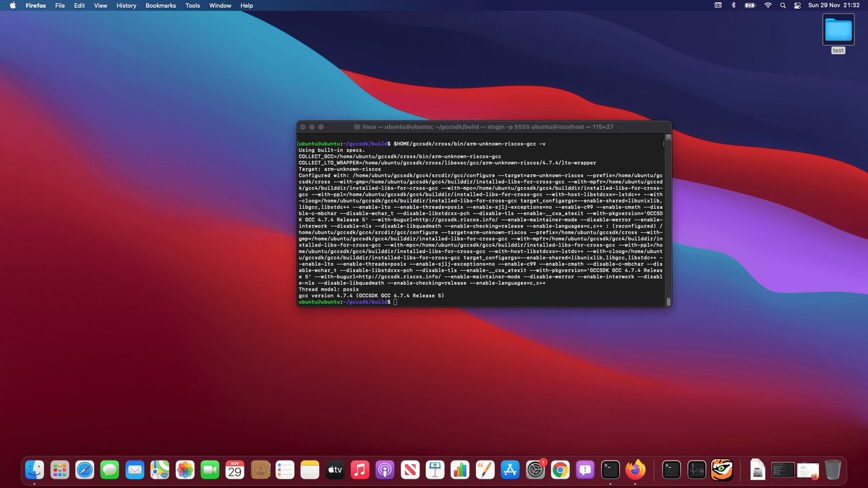868x488 pixels.
Task: Launch the Mail app from the Dock
Action: pyautogui.click(x=134, y=469)
